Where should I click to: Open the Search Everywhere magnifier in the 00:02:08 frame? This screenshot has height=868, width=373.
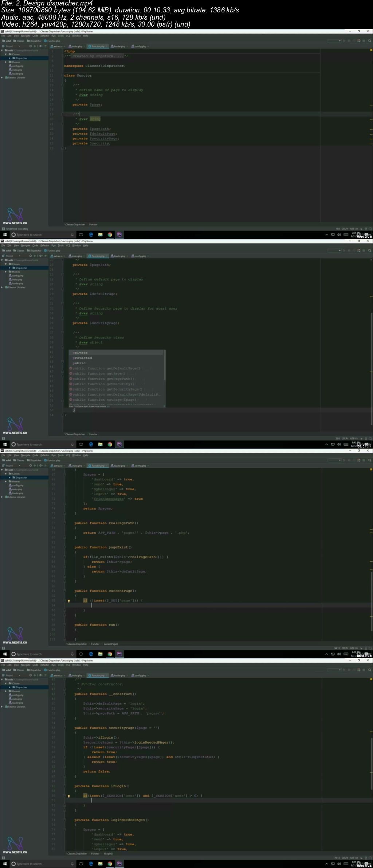[x=370, y=41]
